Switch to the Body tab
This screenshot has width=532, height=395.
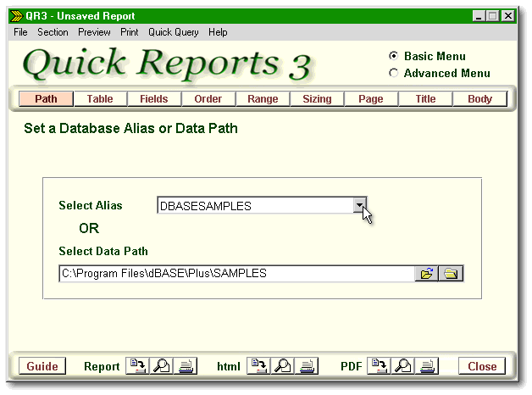[x=479, y=98]
